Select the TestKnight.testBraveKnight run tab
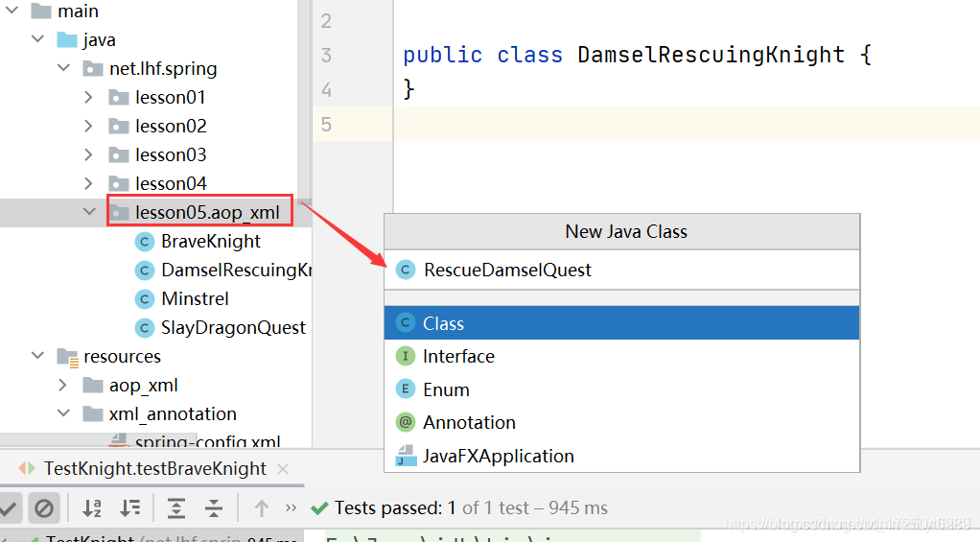 [x=154, y=469]
